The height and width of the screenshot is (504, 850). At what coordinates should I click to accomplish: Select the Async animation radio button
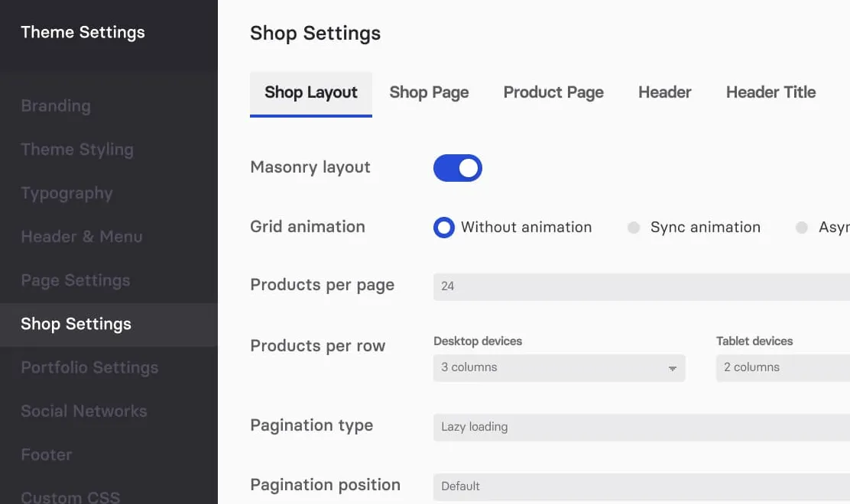801,228
